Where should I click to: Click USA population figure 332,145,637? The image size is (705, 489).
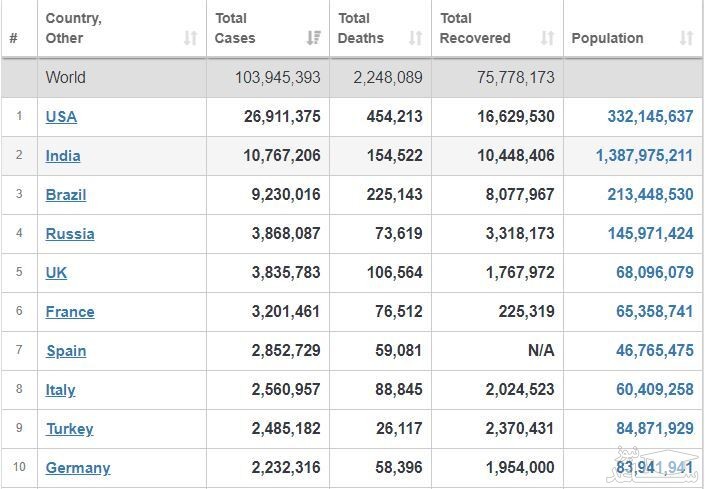649,116
